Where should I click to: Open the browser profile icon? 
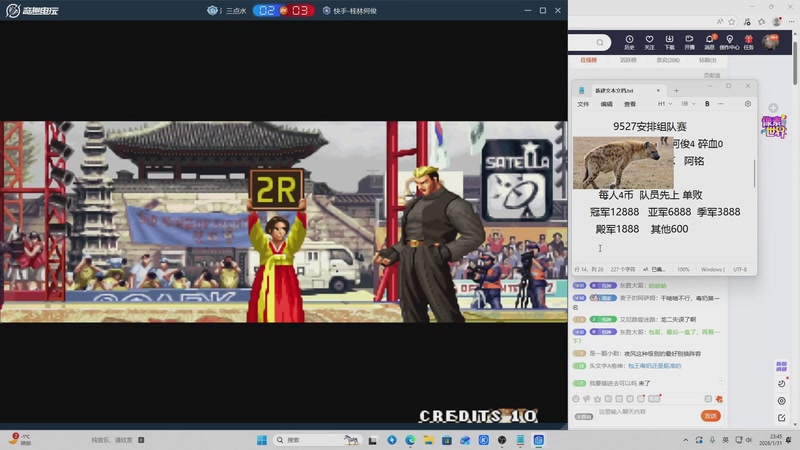(777, 21)
